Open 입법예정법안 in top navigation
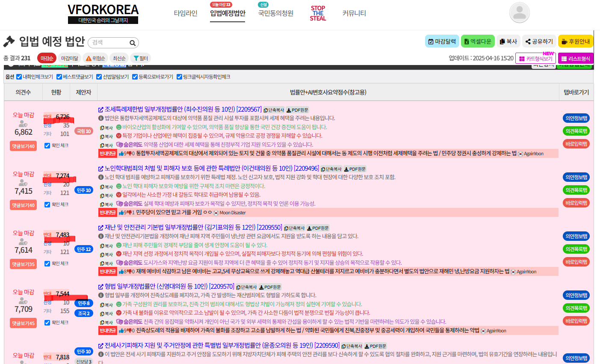This screenshot has height=364, width=600. 228,13
